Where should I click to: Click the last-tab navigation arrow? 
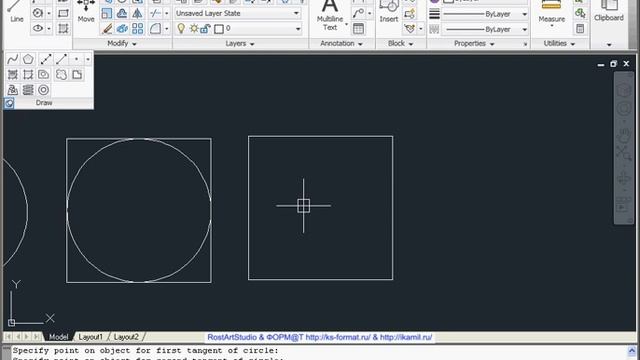(36, 337)
